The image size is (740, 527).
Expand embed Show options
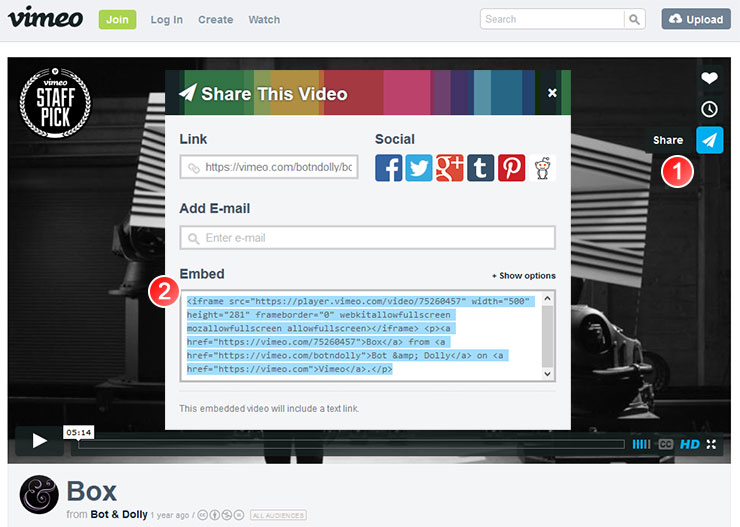pyautogui.click(x=524, y=276)
